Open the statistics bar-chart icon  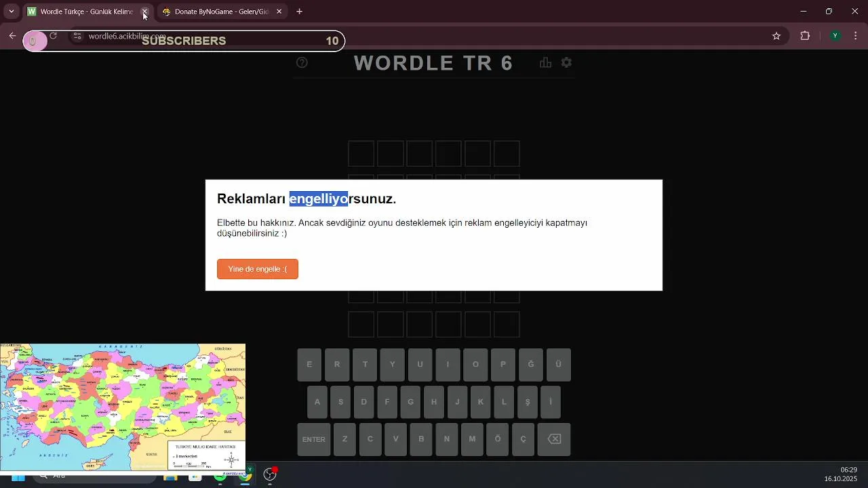(545, 62)
